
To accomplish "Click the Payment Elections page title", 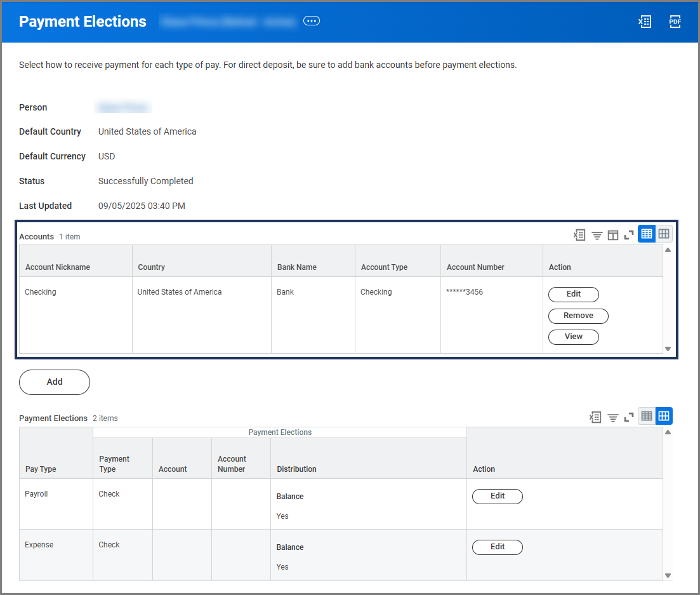I will tap(83, 22).
